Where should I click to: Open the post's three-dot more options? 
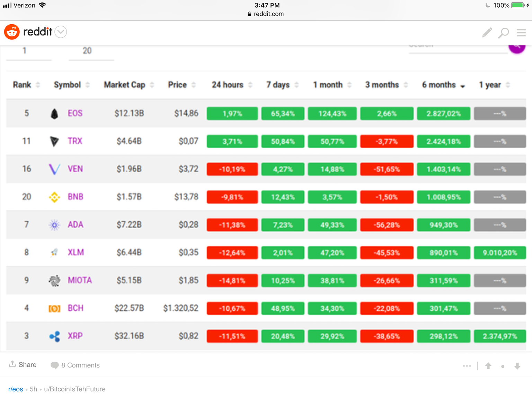pos(467,366)
